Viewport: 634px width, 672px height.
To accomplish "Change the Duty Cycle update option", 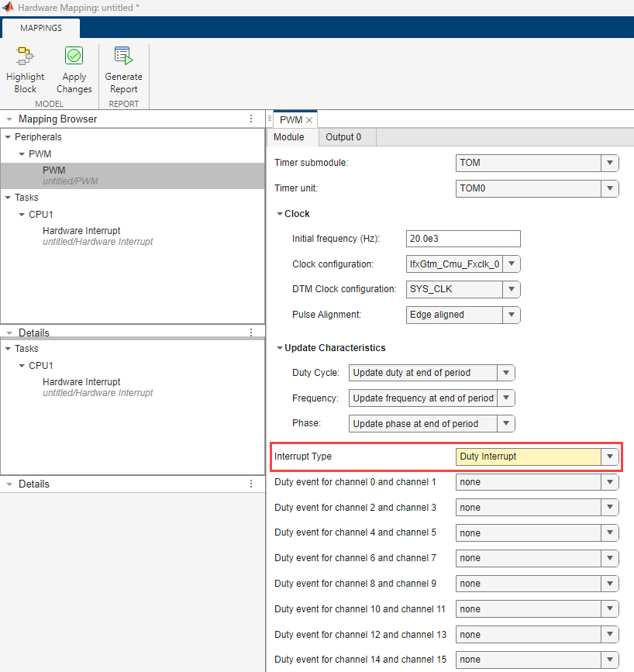I will (x=505, y=373).
